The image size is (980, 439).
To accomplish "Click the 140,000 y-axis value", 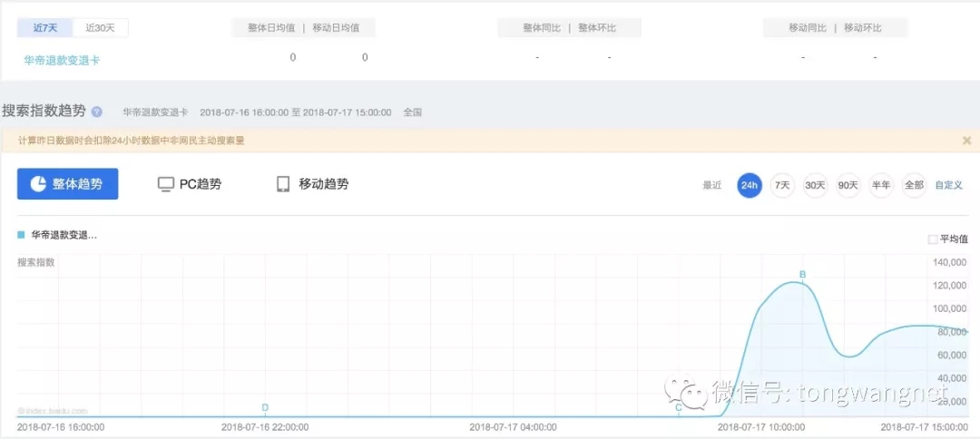I will pos(949,263).
